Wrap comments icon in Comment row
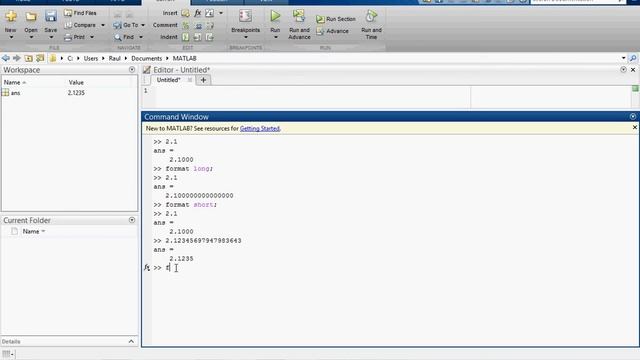The width and height of the screenshot is (640, 360). 210,25
